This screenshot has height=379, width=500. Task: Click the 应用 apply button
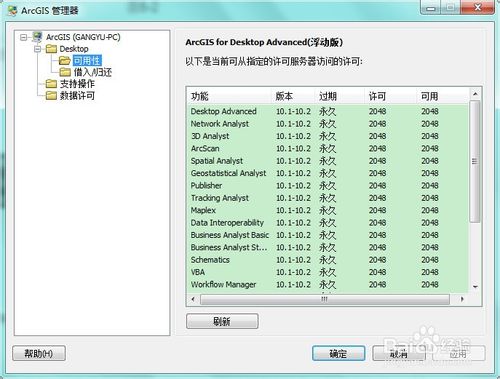pos(459,353)
